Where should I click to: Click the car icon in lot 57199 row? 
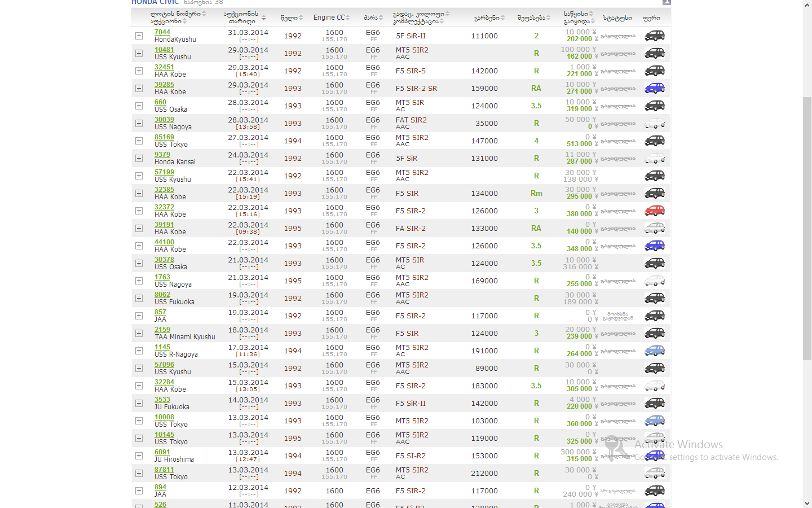pos(655,176)
